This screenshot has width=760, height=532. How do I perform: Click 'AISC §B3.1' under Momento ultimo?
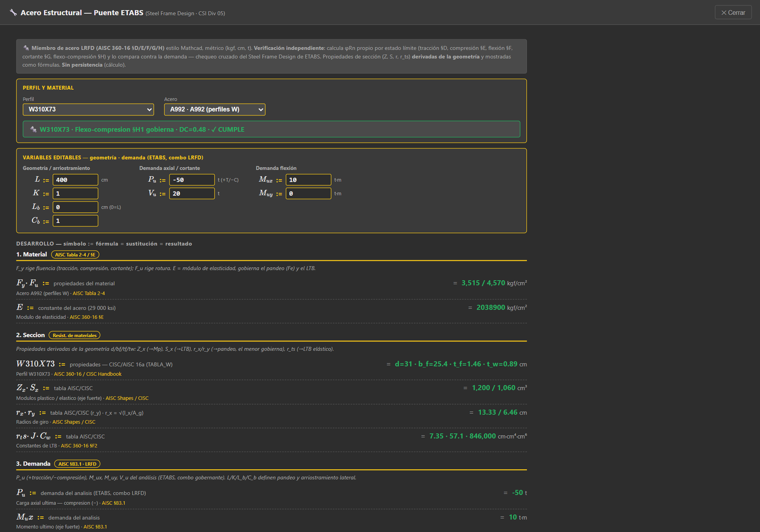(x=95, y=527)
